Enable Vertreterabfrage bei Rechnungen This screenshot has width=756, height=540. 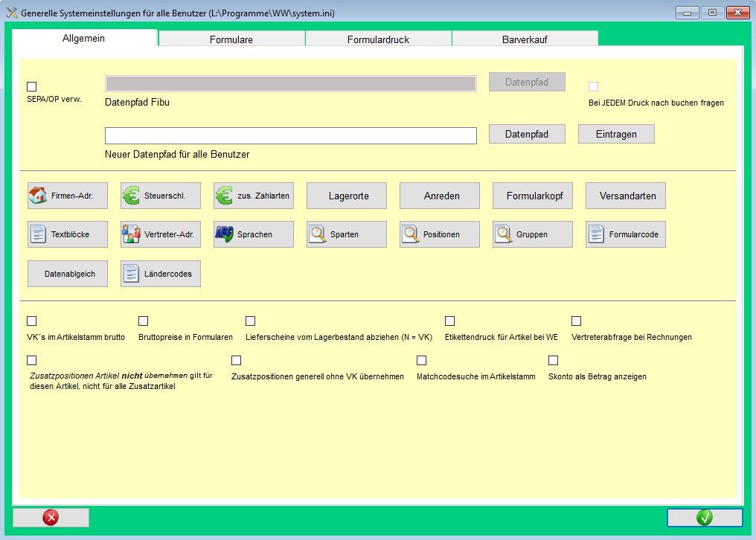click(x=576, y=321)
